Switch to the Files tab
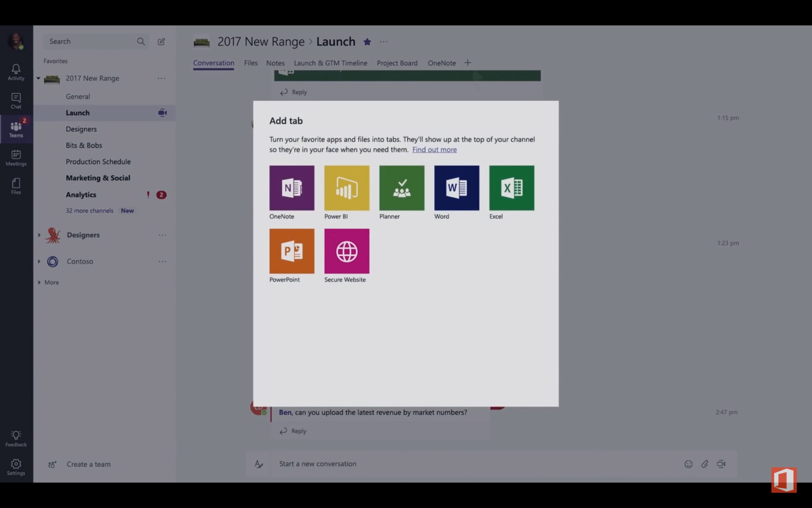The image size is (812, 508). pyautogui.click(x=251, y=63)
